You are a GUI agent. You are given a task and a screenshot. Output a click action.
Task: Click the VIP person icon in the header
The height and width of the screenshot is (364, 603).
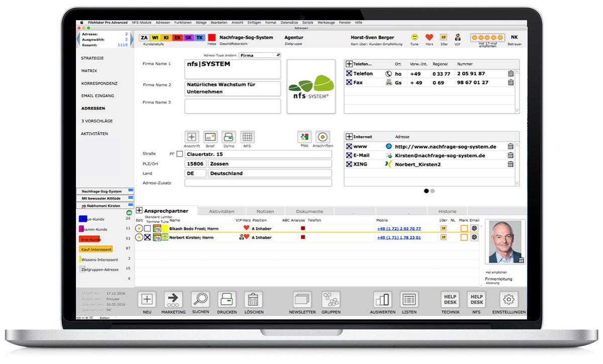point(458,37)
